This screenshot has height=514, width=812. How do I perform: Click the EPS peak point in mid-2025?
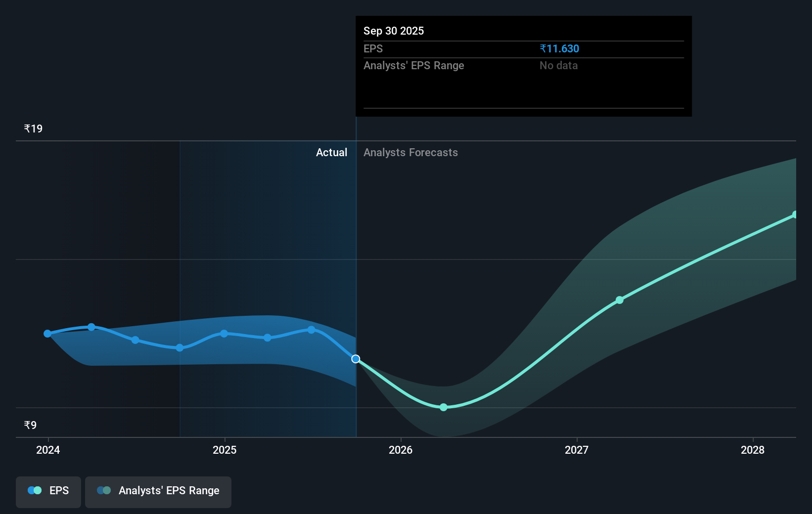click(311, 330)
